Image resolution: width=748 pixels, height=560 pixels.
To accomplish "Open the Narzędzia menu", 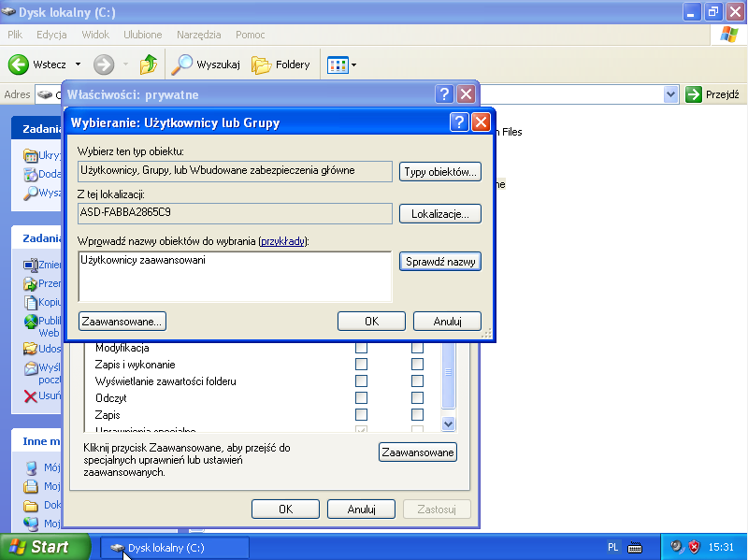I will (x=198, y=35).
